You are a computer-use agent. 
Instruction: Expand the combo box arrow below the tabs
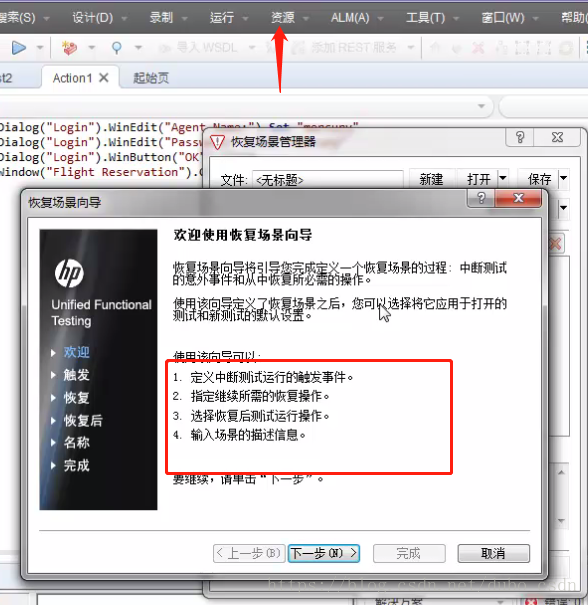[481, 106]
